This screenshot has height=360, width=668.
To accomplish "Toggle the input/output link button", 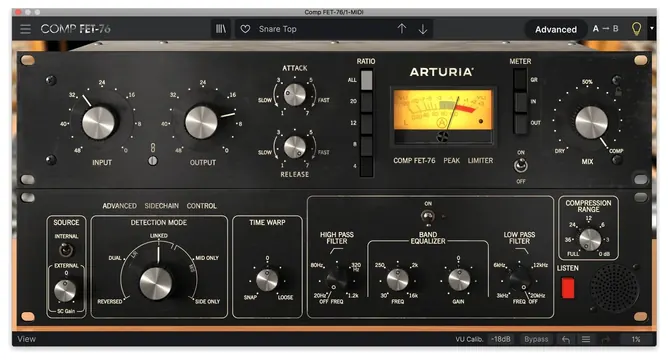I will click(153, 161).
